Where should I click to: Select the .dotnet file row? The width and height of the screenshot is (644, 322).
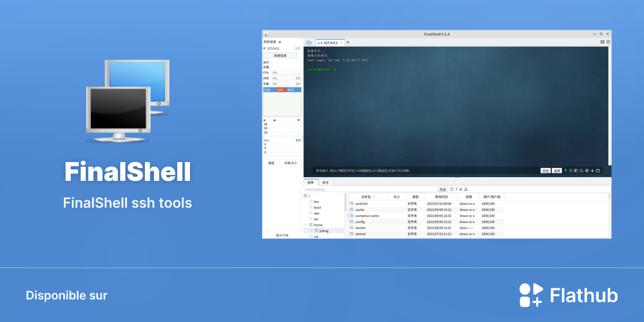(x=427, y=234)
